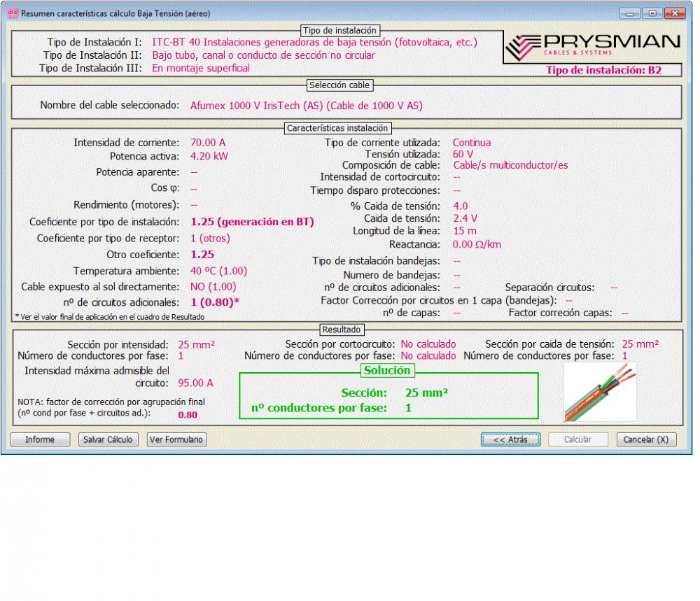Click the '1 (otros)' receptor coefficient
This screenshot has width=700, height=601.
(210, 239)
